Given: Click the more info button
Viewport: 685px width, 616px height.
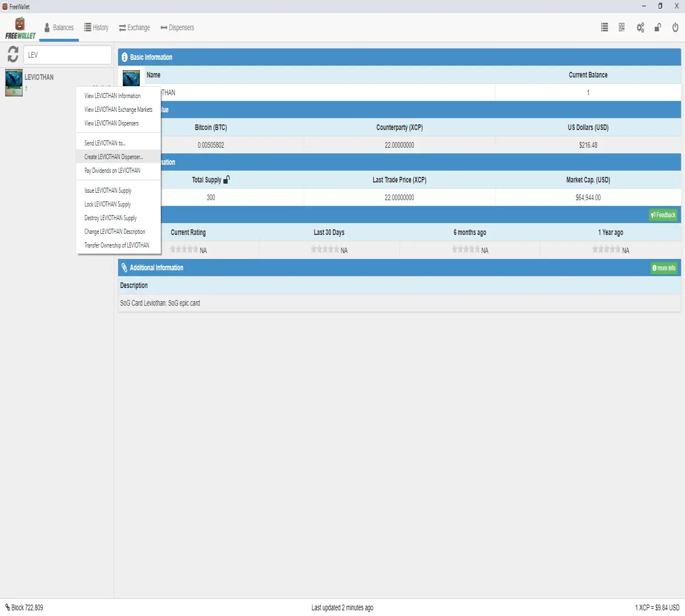Looking at the screenshot, I should point(664,268).
